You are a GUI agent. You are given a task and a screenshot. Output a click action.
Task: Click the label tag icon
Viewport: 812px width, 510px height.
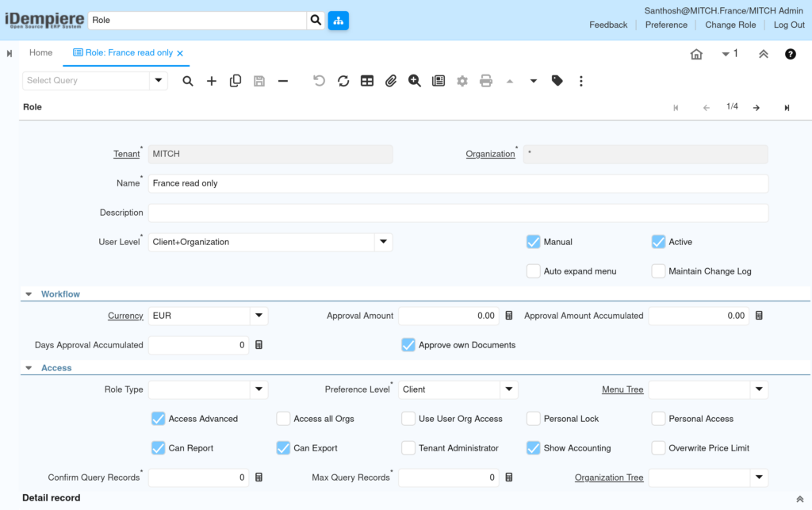coord(557,81)
